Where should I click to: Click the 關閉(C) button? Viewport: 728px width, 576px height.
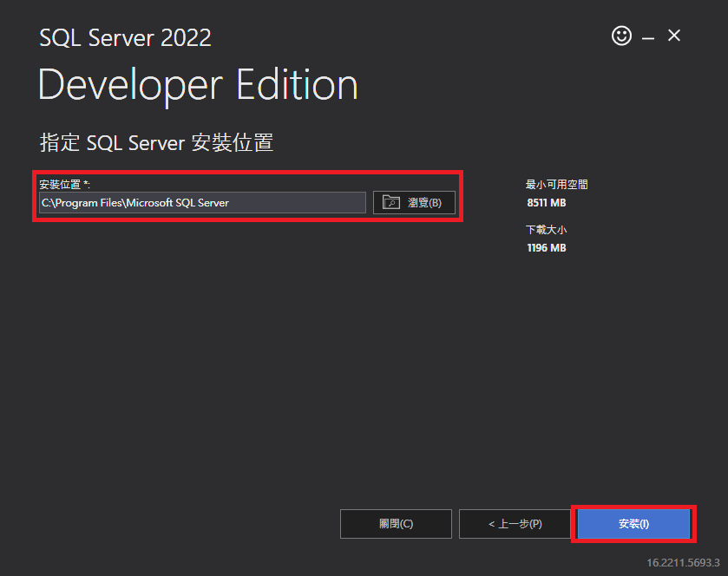tap(396, 524)
